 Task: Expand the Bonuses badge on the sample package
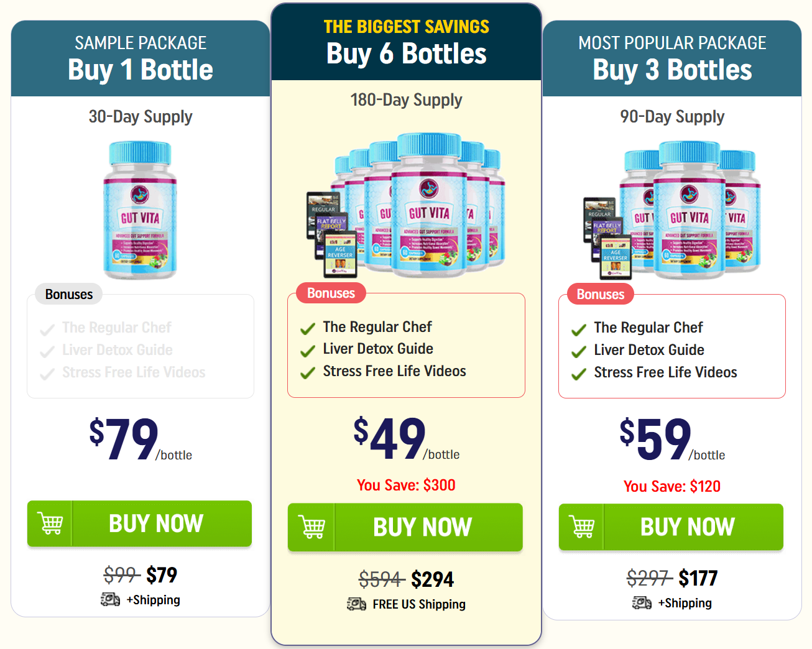click(67, 293)
